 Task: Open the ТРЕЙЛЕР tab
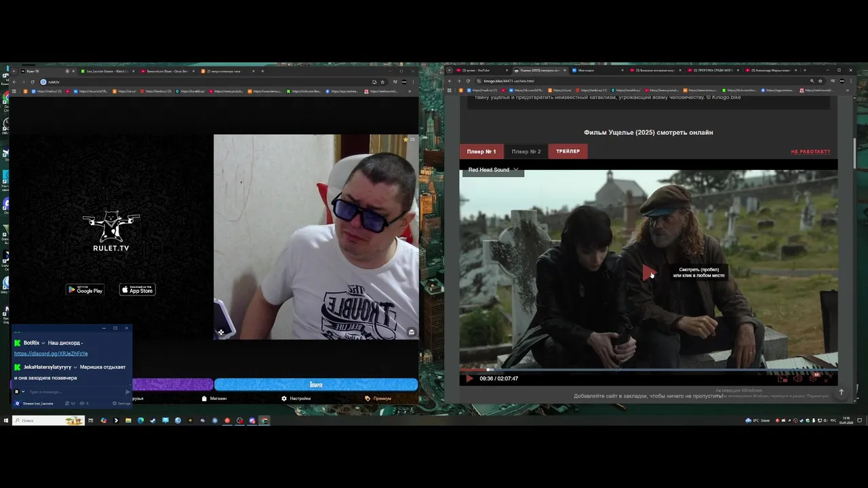[x=568, y=151]
